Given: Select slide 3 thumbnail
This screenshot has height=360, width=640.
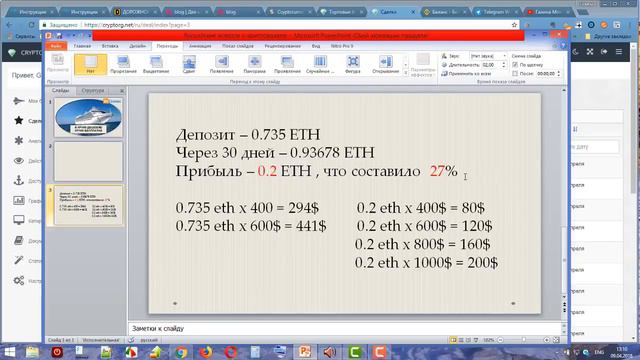Looking at the screenshot, I should click(x=89, y=205).
